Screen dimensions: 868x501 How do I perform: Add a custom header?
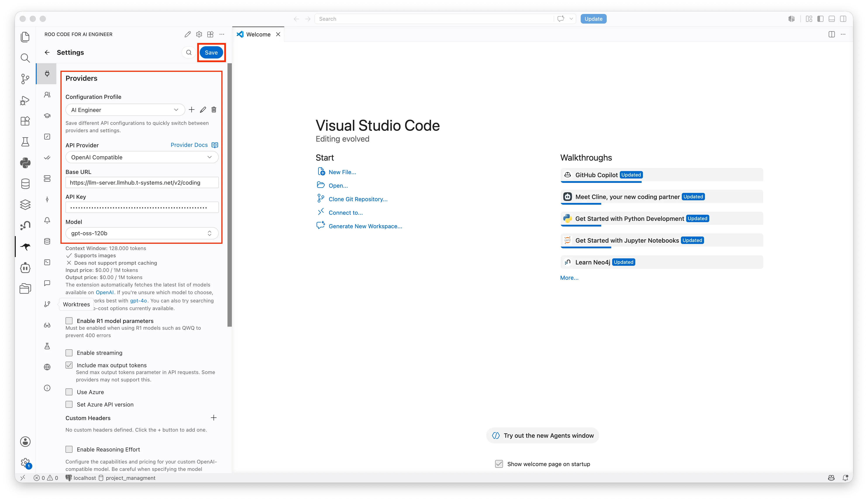point(214,418)
